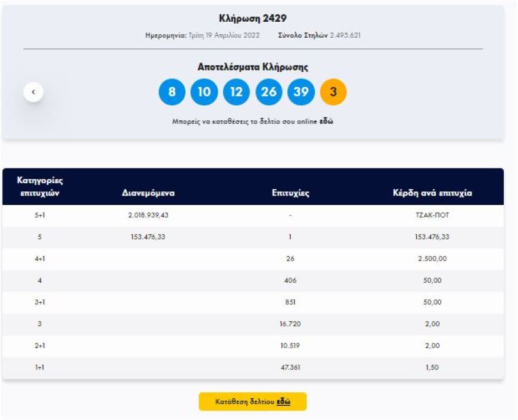Viewport: 518px width, 420px height.
Task: Open the online 'εδώ' link under results
Action: (326, 122)
